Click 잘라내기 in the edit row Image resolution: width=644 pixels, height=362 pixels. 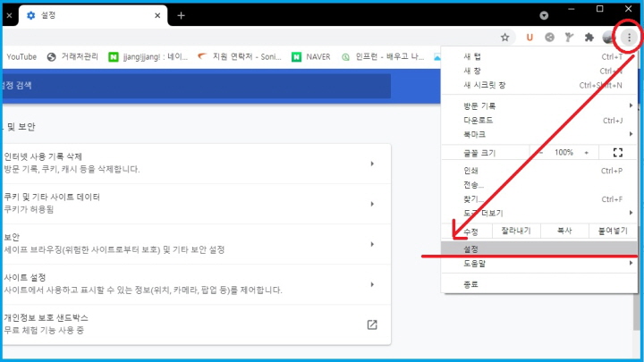(x=516, y=232)
